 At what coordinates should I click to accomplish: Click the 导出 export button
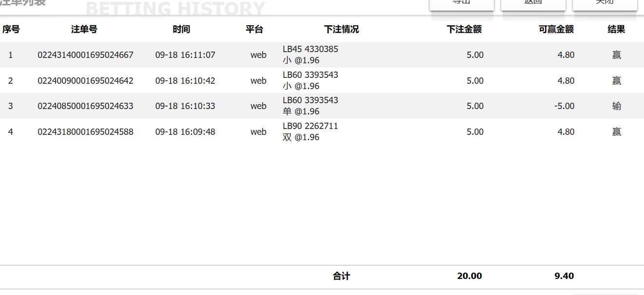461,4
